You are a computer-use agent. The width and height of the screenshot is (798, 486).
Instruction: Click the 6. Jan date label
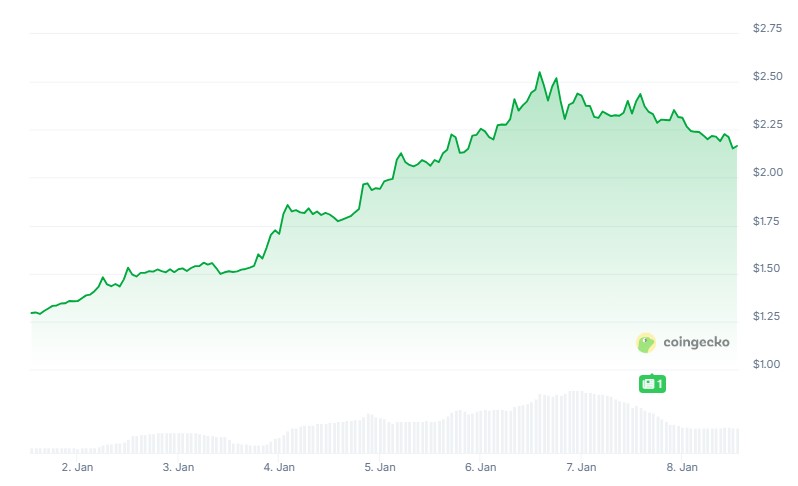click(x=480, y=467)
